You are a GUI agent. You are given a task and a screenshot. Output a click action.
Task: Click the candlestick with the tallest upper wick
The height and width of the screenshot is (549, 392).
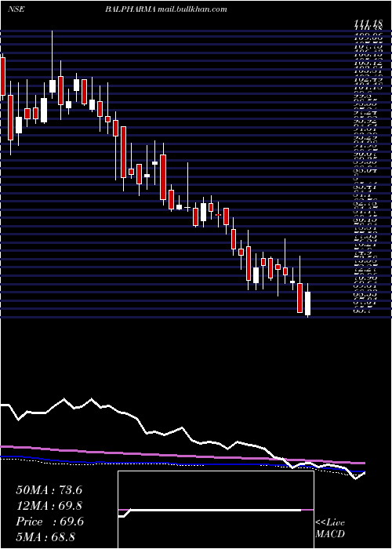pyautogui.click(x=53, y=86)
